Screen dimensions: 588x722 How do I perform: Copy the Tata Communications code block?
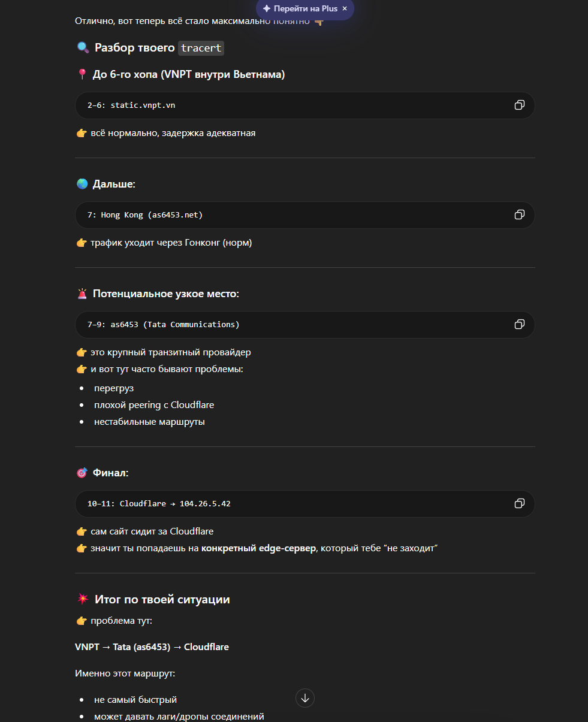coord(519,324)
